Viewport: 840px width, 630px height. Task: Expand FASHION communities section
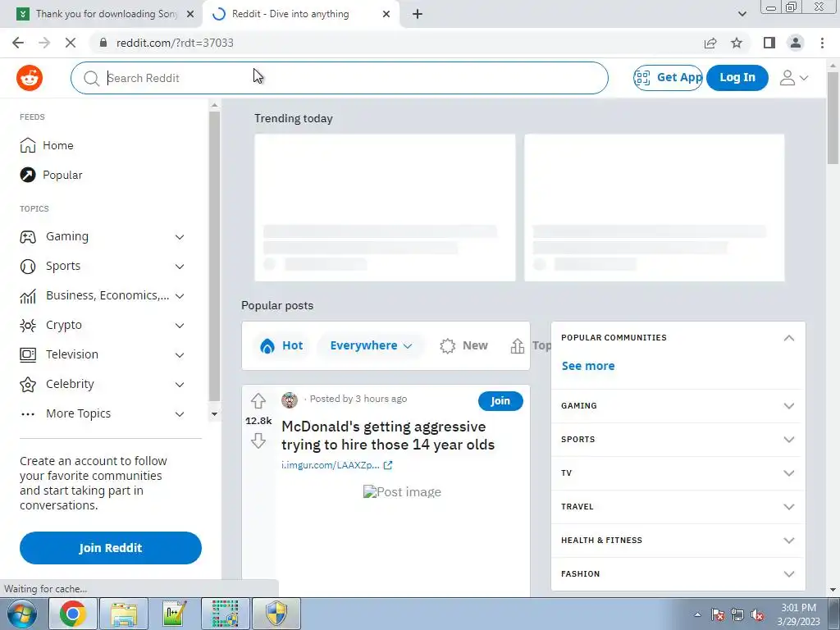pyautogui.click(x=788, y=574)
